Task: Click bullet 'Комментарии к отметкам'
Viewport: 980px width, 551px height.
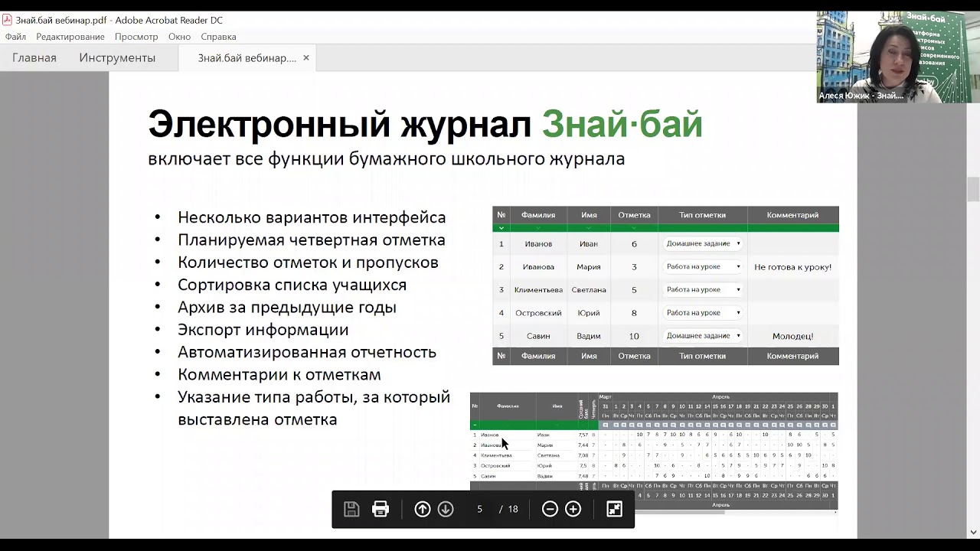Action: click(x=279, y=375)
